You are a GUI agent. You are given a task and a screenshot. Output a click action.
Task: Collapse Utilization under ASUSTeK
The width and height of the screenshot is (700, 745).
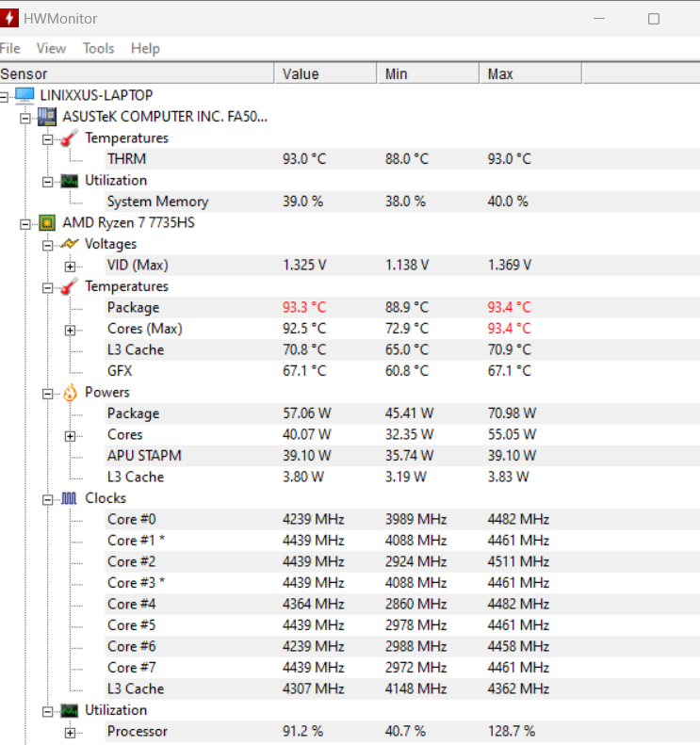(47, 182)
